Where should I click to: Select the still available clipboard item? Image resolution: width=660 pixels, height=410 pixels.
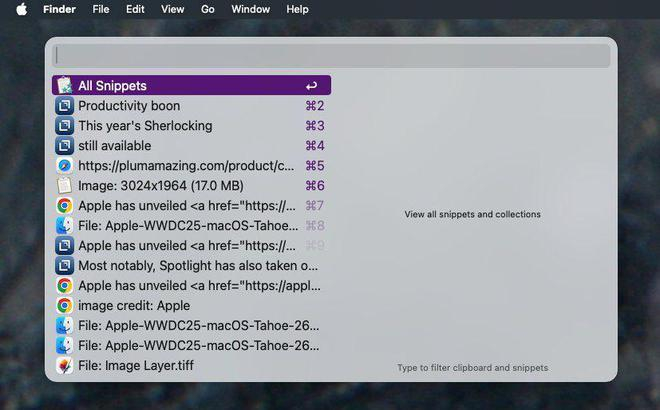click(x=192, y=146)
